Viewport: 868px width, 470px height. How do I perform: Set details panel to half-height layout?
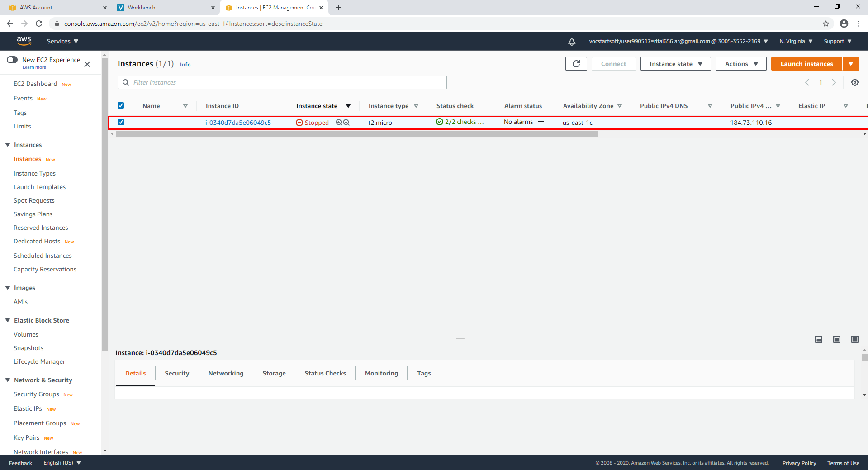tap(836, 339)
